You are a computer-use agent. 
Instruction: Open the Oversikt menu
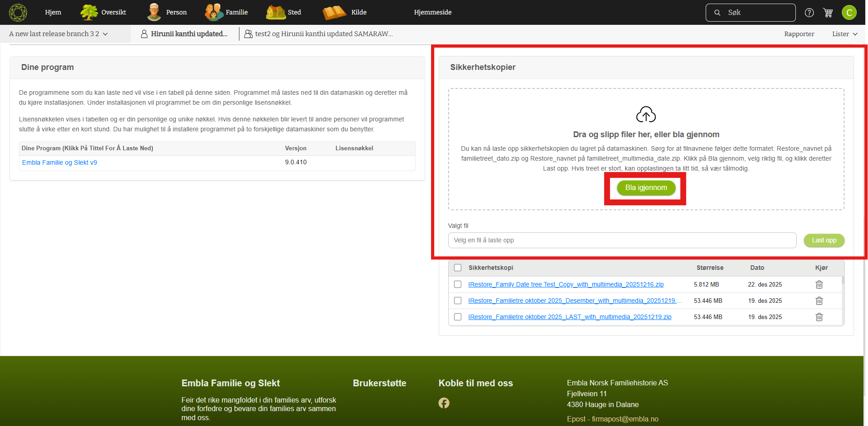tap(104, 12)
